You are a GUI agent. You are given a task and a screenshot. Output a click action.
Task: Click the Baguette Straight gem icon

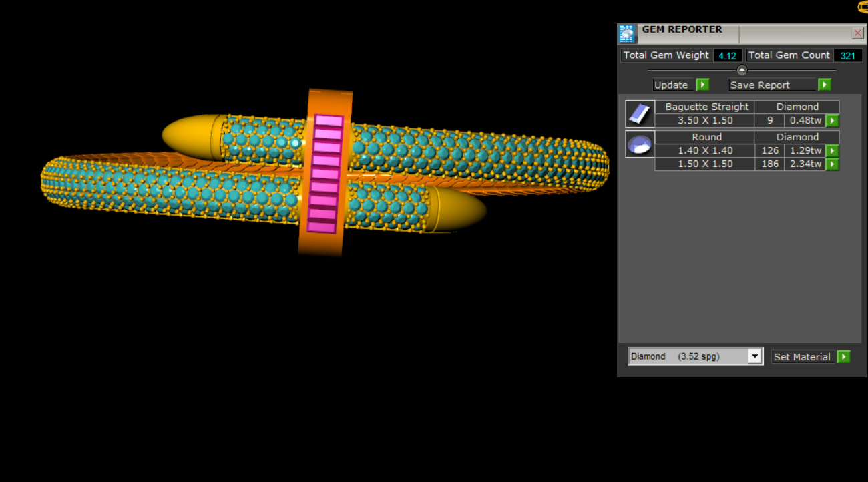pyautogui.click(x=640, y=113)
